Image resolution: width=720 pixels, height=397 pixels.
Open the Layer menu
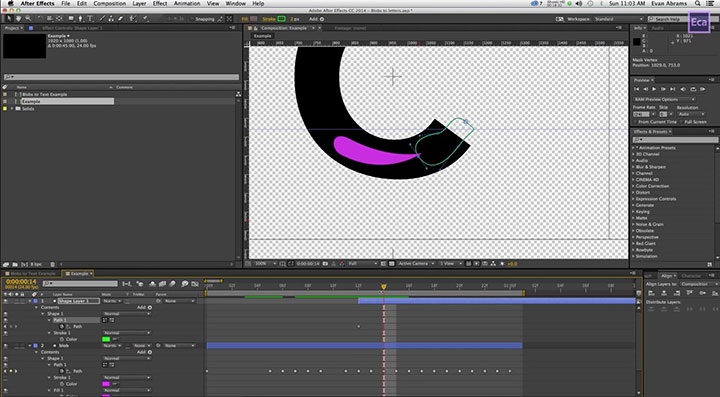139,3
